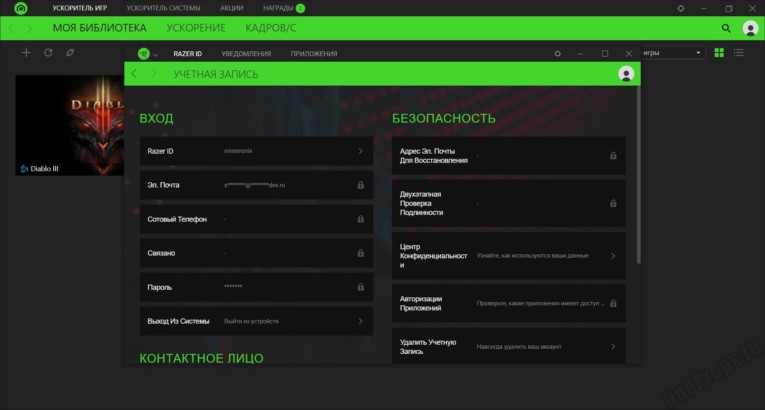Open Cortex settings gear icon
The height and width of the screenshot is (410, 765).
(x=681, y=8)
